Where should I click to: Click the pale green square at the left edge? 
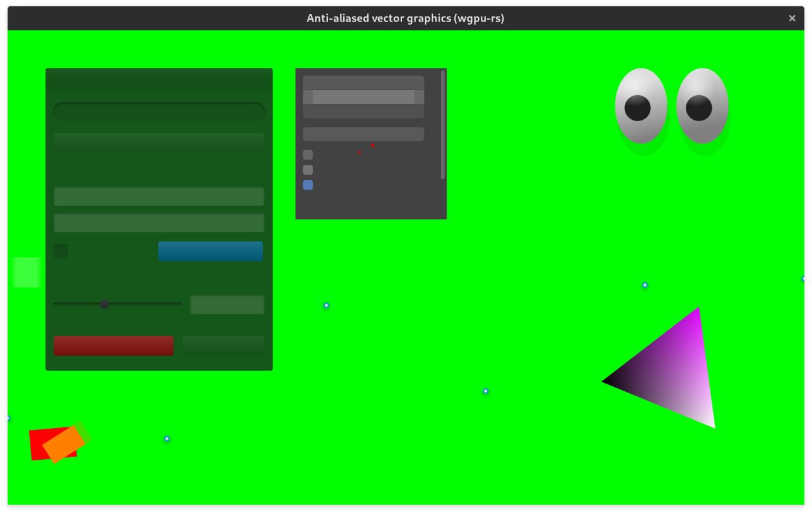(27, 273)
